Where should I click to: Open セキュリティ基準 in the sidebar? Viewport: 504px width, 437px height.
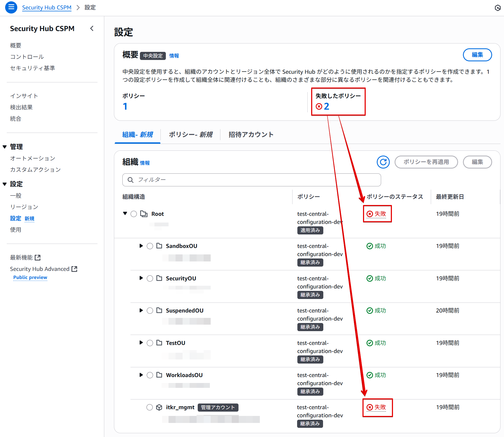(32, 68)
